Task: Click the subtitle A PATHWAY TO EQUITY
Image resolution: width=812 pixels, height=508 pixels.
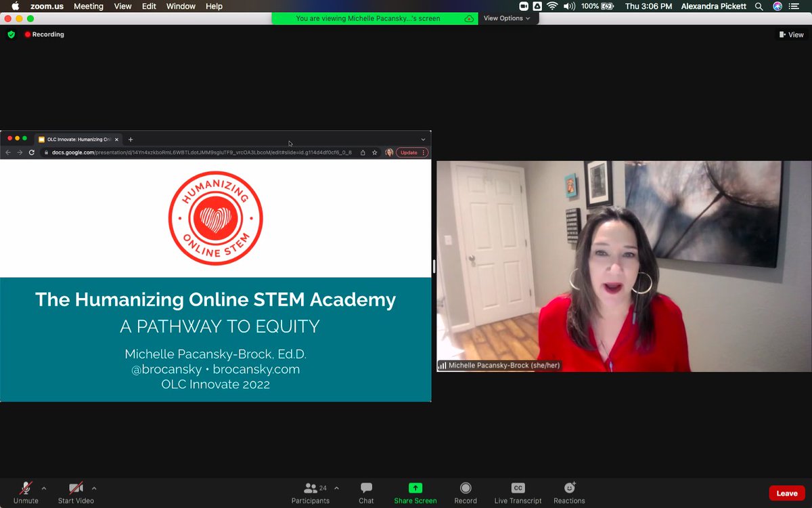Action: coord(220,326)
